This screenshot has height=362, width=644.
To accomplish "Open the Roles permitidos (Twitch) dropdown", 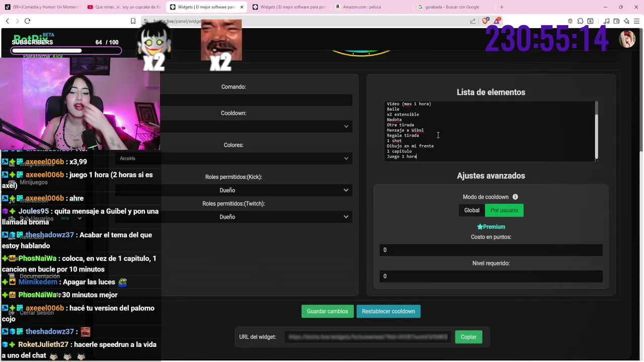I will click(x=233, y=217).
